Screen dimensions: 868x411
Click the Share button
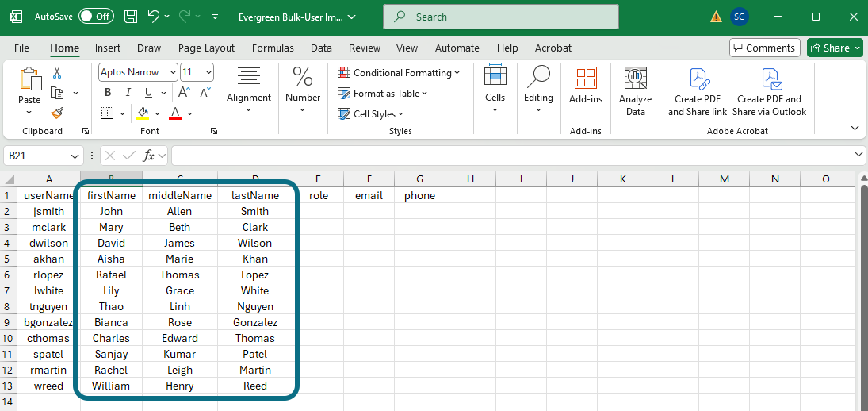point(835,48)
